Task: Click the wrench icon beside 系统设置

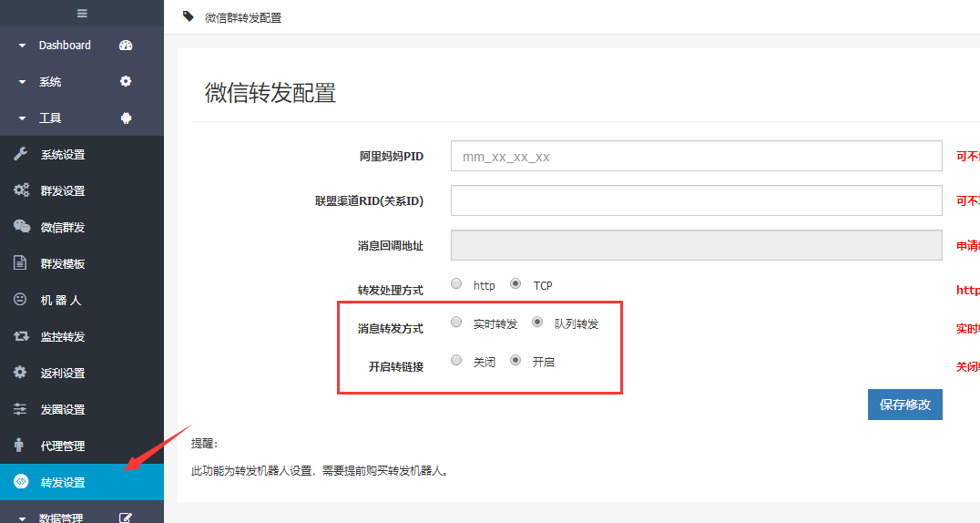Action: point(21,154)
